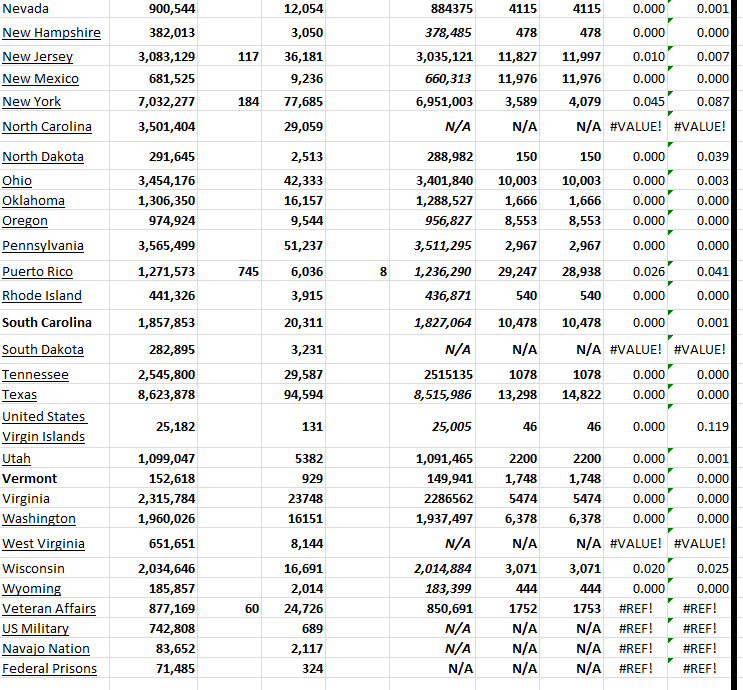Click the Vermont row label cell
Viewport: 743px width, 690px height.
pos(30,479)
